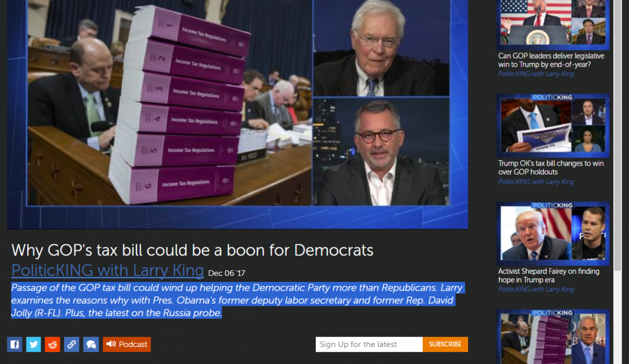Viewport: 629px width, 364px height.
Task: Share the video on Reddit
Action: (53, 345)
